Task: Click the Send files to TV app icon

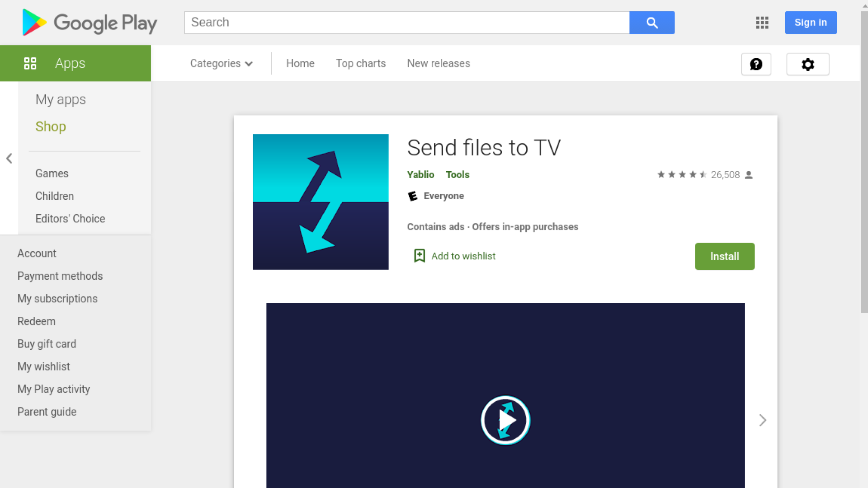Action: point(320,202)
